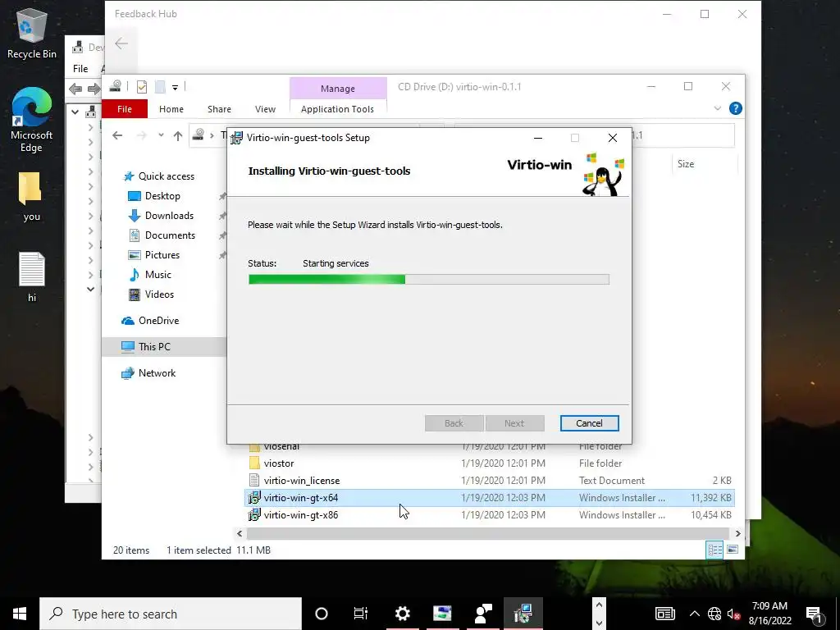Viewport: 840px width, 630px height.
Task: Click the horizontal scrollbar in file list
Action: pos(487,533)
